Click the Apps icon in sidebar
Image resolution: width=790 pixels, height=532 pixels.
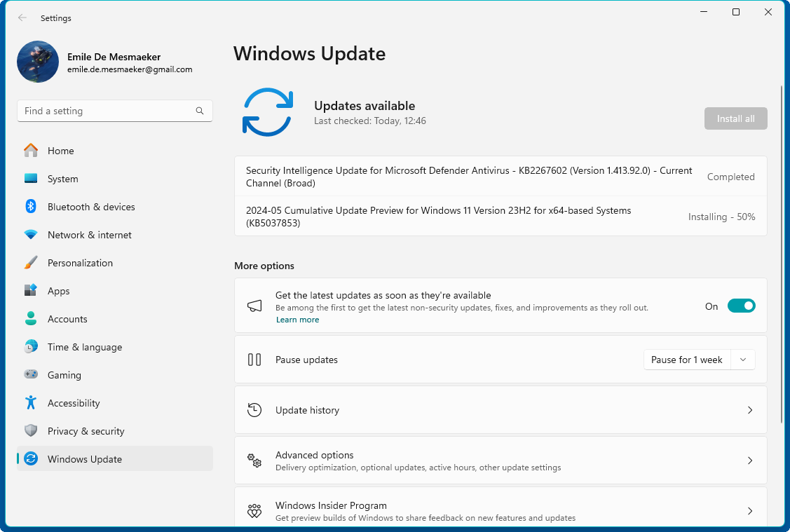pyautogui.click(x=31, y=291)
